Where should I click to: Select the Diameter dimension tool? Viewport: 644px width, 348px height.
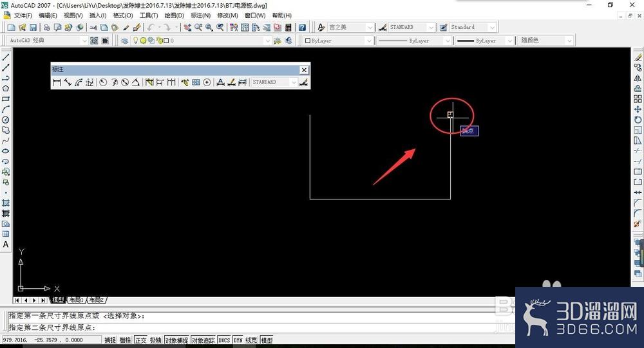[x=125, y=82]
